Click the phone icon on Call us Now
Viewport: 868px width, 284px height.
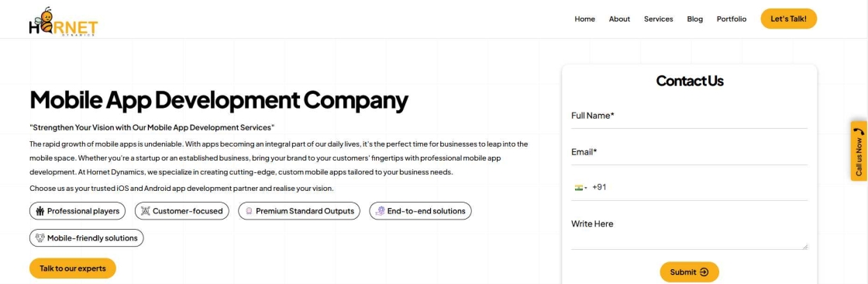[x=859, y=133]
